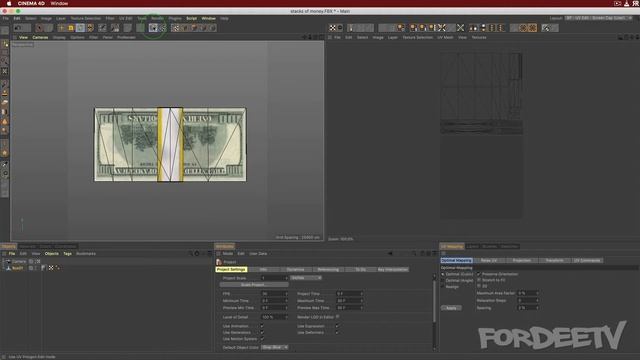Open the Tags menu in Objects panel

[x=67, y=253]
